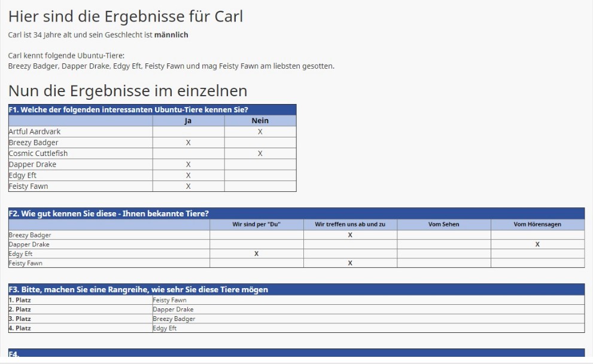Click the "Wir treffen uns ab und zu" header
This screenshot has width=593, height=364.
click(350, 224)
